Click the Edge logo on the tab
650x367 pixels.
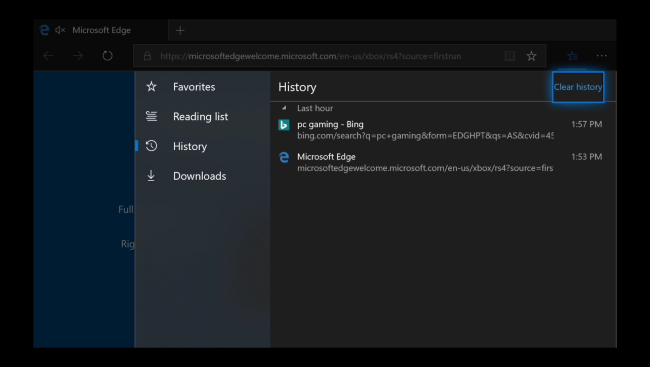tap(44, 30)
